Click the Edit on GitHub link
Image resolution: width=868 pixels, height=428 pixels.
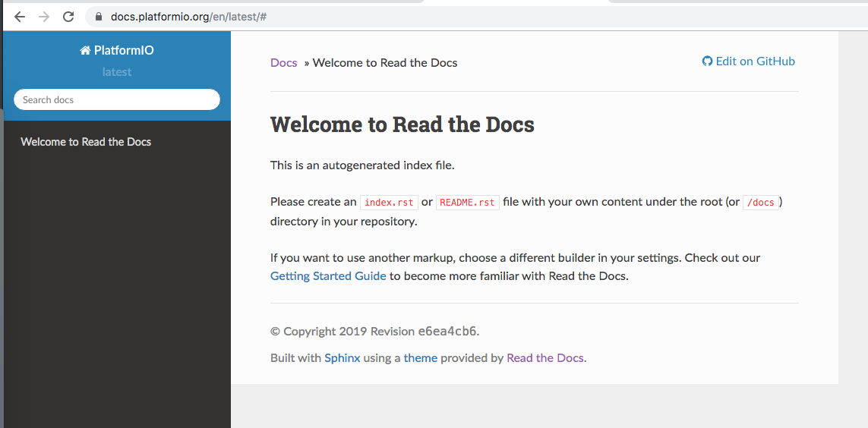tap(749, 61)
